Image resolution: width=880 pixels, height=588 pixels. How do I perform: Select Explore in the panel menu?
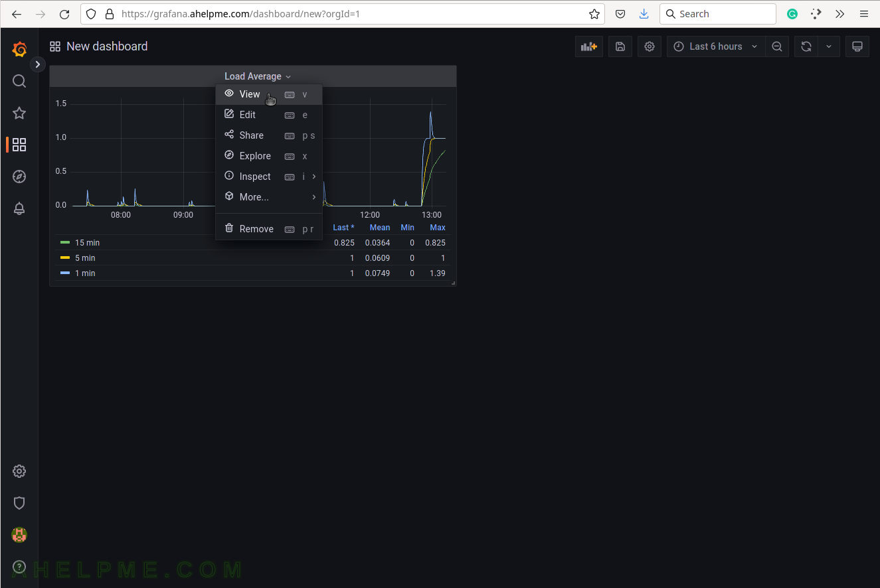point(269,156)
